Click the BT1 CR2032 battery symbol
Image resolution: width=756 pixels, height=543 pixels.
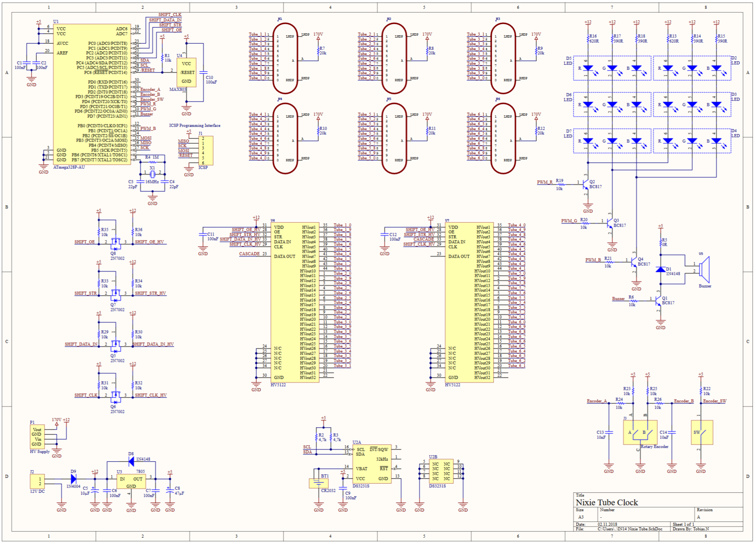tap(318, 483)
